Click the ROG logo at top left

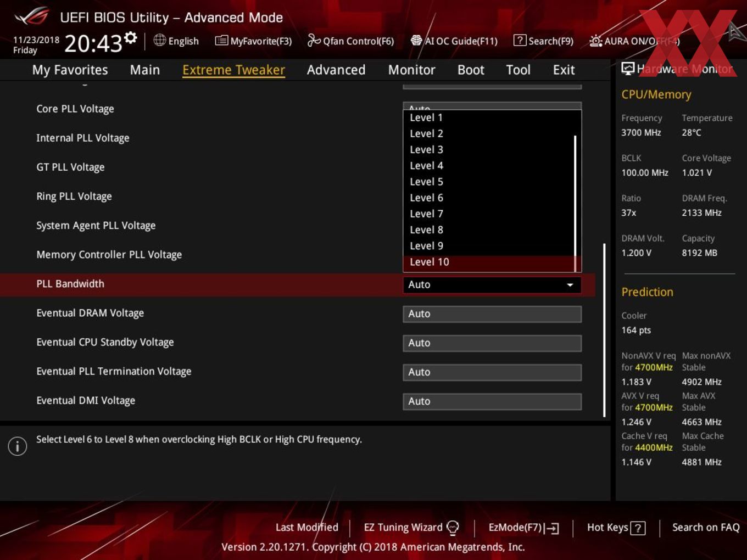[x=31, y=17]
